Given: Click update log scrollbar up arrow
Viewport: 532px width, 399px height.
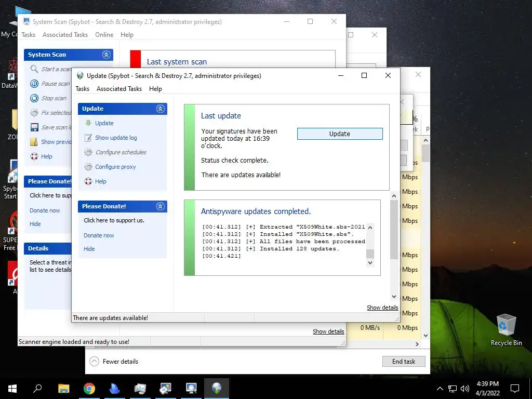Looking at the screenshot, I should pyautogui.click(x=370, y=228).
